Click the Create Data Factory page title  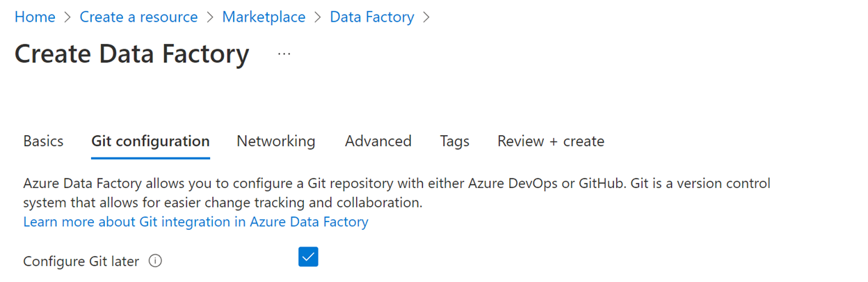132,54
